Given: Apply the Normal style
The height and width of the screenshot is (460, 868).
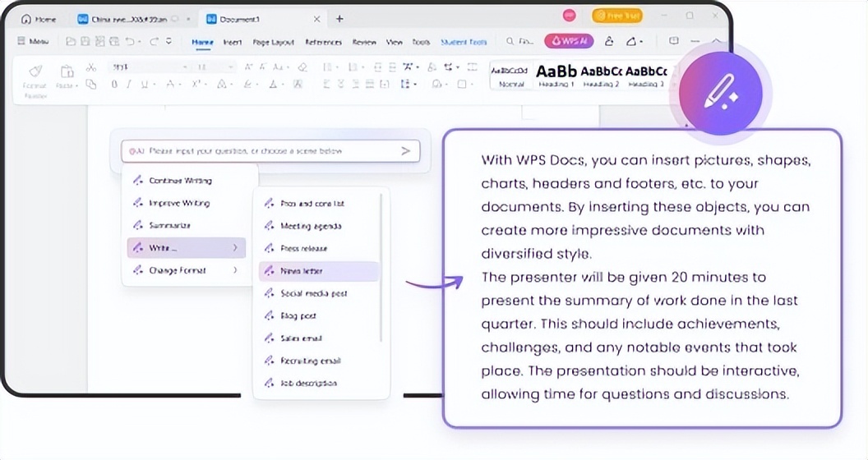Looking at the screenshot, I should tap(510, 76).
